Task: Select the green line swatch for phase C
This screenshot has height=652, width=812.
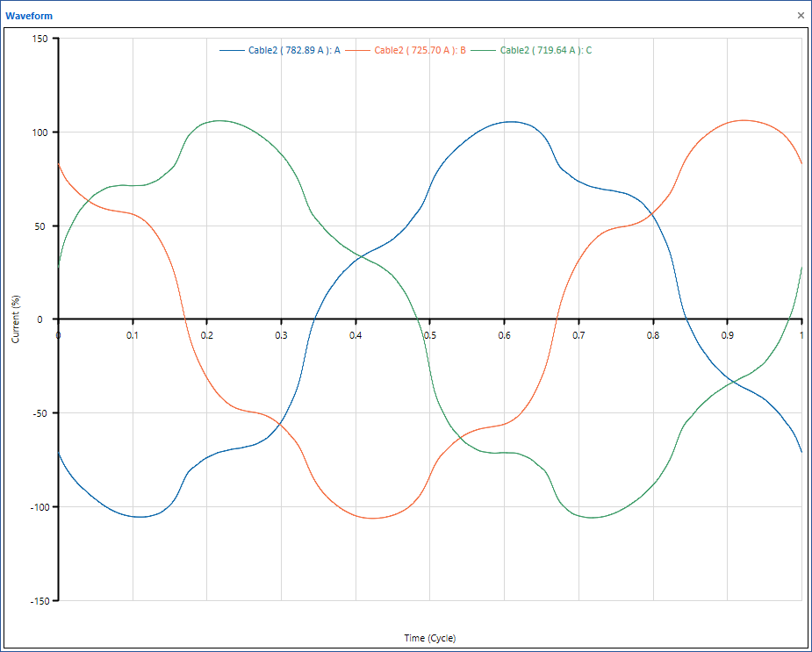Action: (x=484, y=50)
